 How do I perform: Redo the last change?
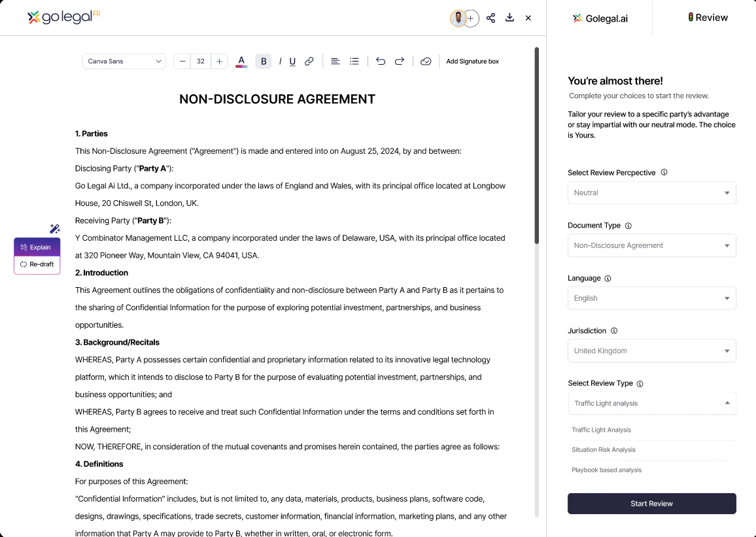tap(400, 61)
